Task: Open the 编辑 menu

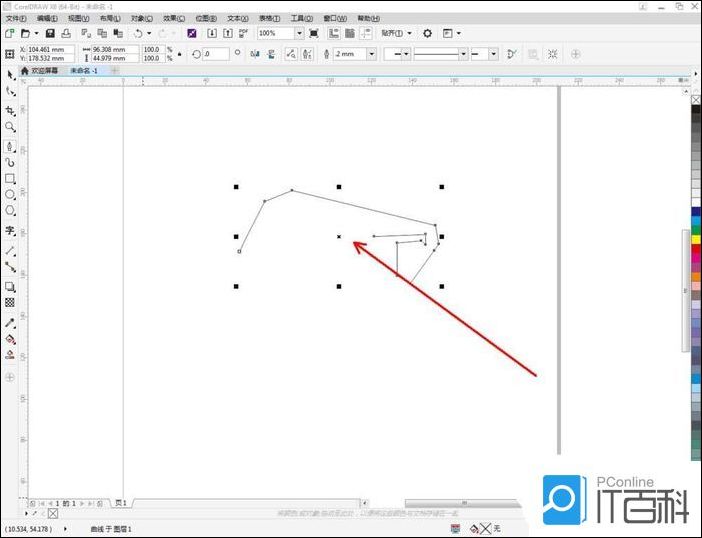Action: point(47,18)
